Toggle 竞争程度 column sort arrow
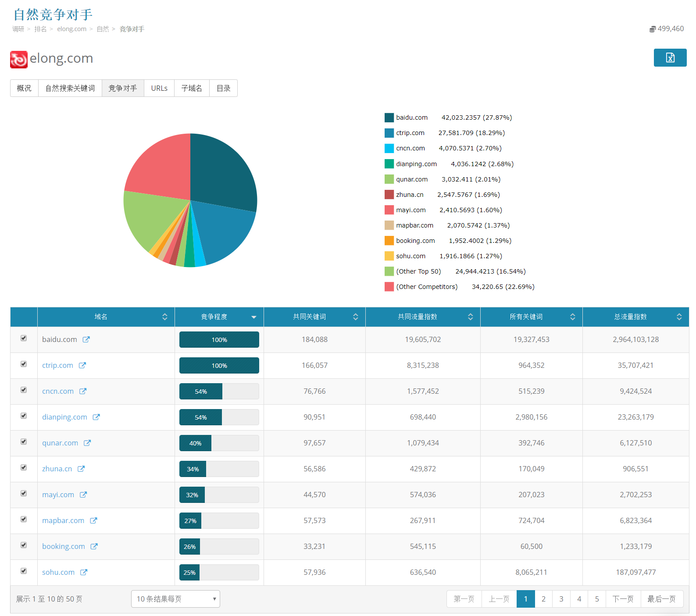This screenshot has height=616, width=696. (x=254, y=317)
